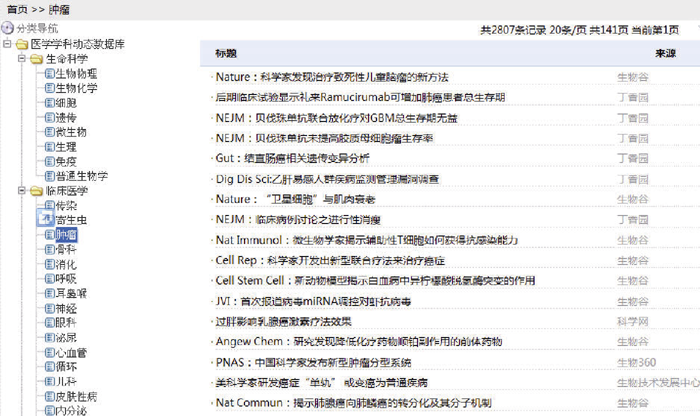Click the 生命科学 folder icon

pos(37,59)
